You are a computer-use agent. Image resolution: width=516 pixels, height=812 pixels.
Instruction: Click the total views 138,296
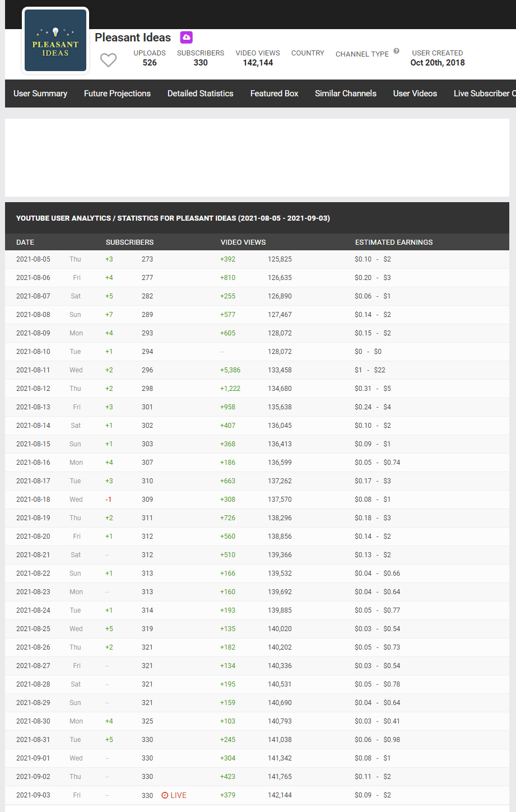point(280,518)
